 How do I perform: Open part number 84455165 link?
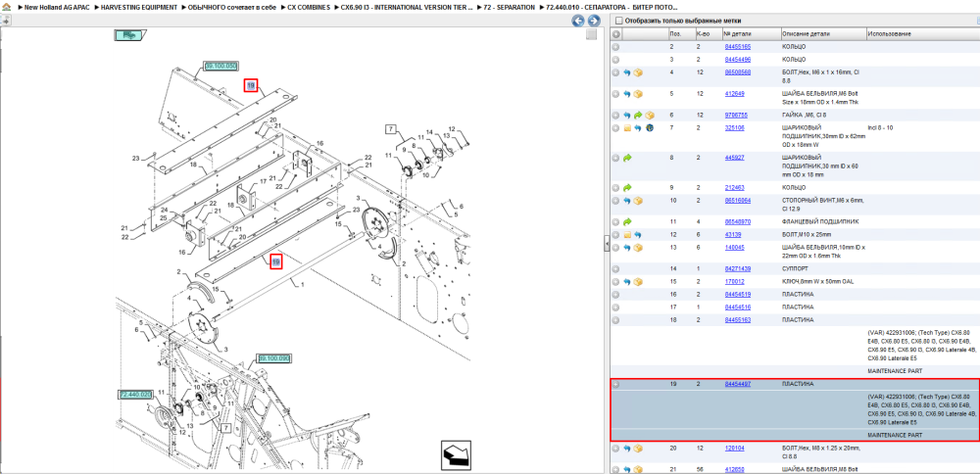[x=738, y=47]
